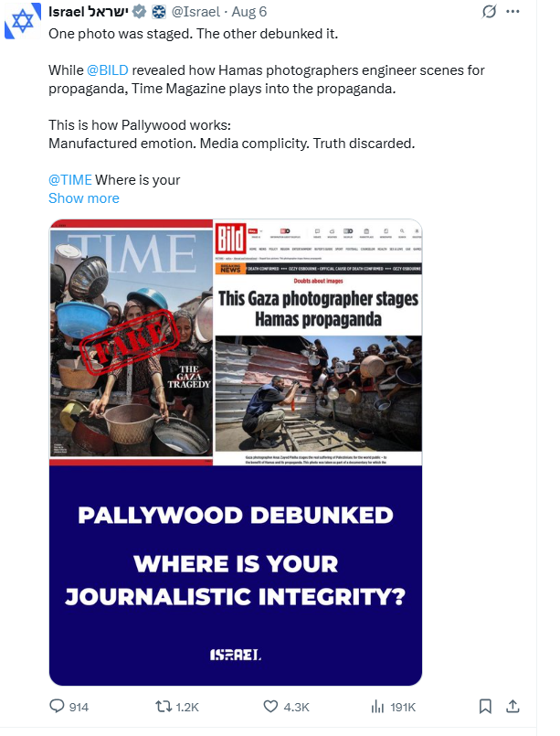Click the Israel ישראל display name
This screenshot has height=736, width=560.
click(89, 11)
